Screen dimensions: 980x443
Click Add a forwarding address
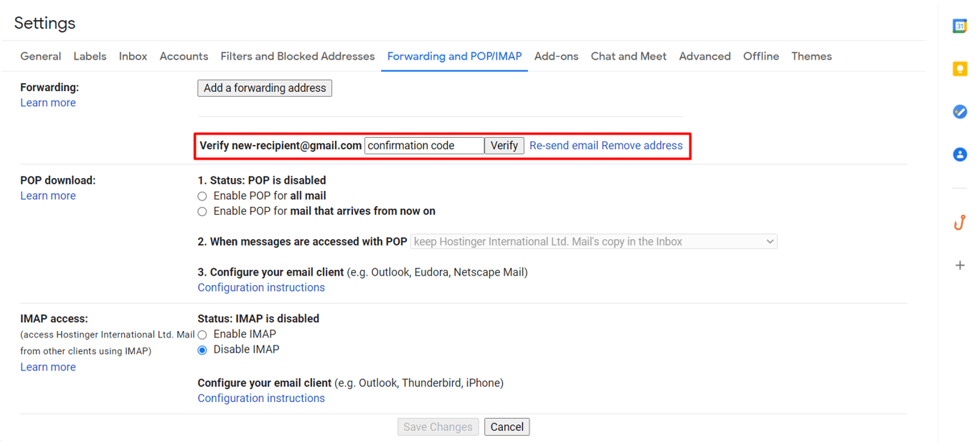[x=264, y=88]
